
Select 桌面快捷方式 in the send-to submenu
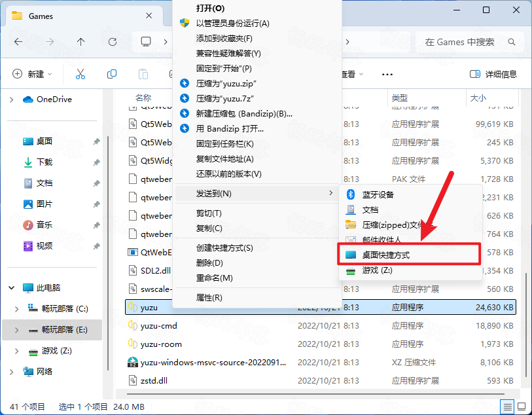(409, 255)
